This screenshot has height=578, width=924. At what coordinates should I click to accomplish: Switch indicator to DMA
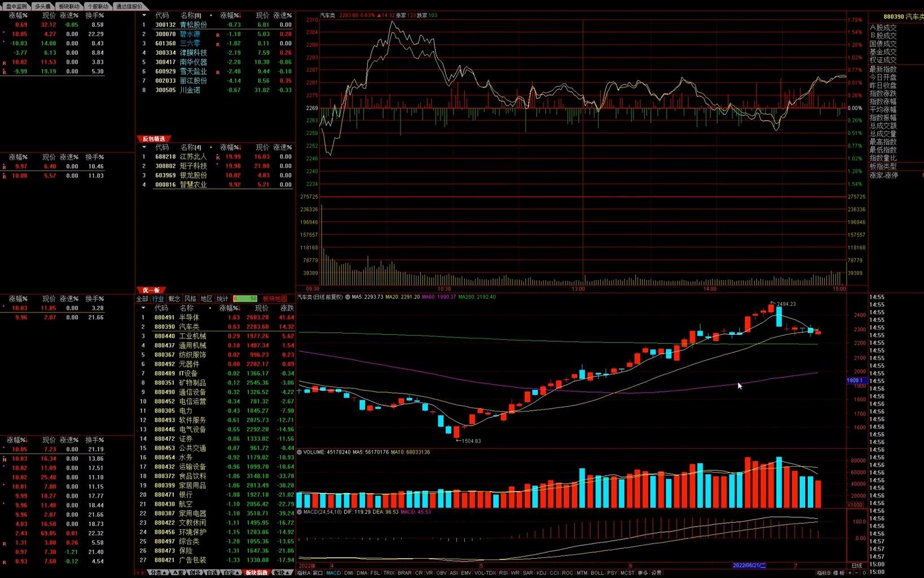(362, 573)
